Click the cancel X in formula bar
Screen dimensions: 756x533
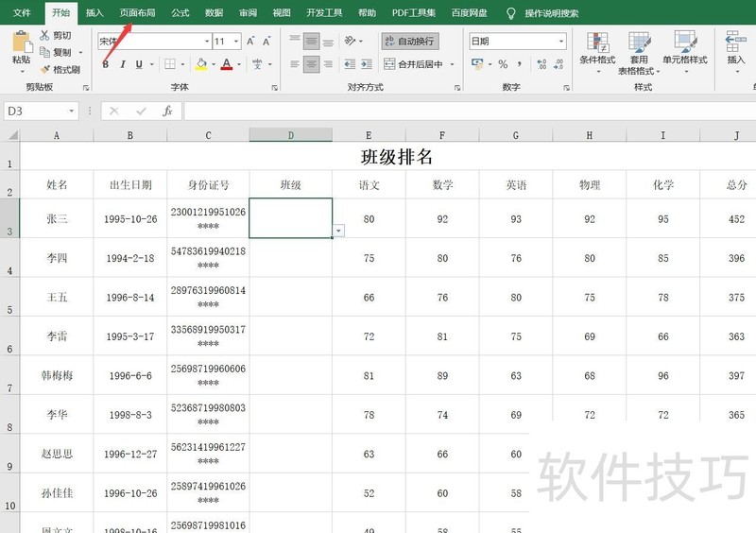(x=113, y=111)
